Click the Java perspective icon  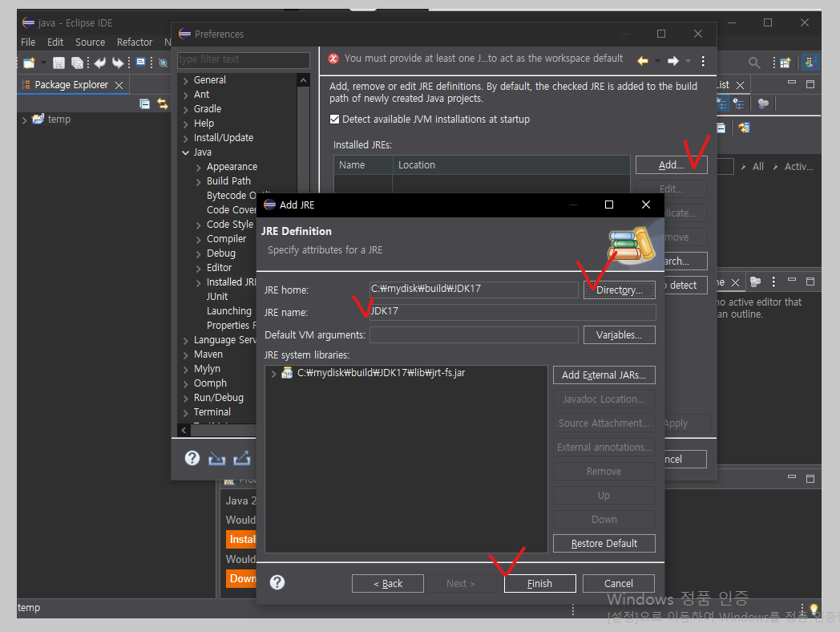point(810,63)
